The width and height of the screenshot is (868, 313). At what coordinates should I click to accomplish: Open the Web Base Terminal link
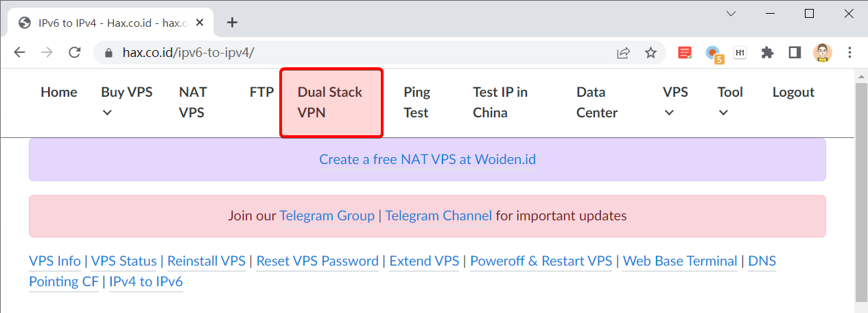tap(680, 262)
